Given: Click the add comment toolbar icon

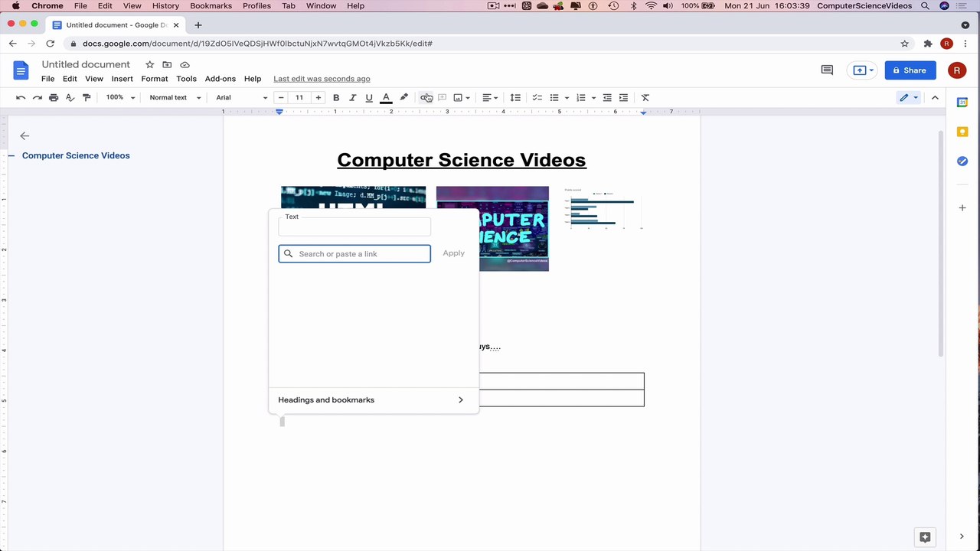Looking at the screenshot, I should tap(442, 97).
